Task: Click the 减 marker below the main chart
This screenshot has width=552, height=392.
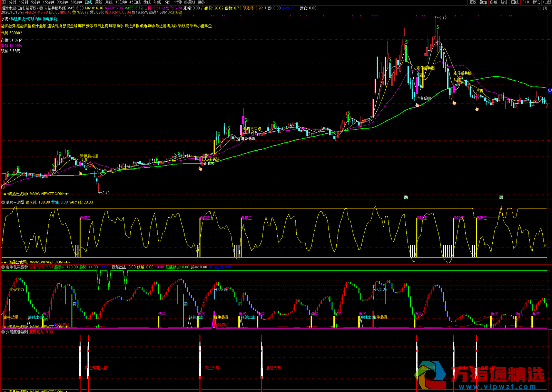Action: [501, 197]
